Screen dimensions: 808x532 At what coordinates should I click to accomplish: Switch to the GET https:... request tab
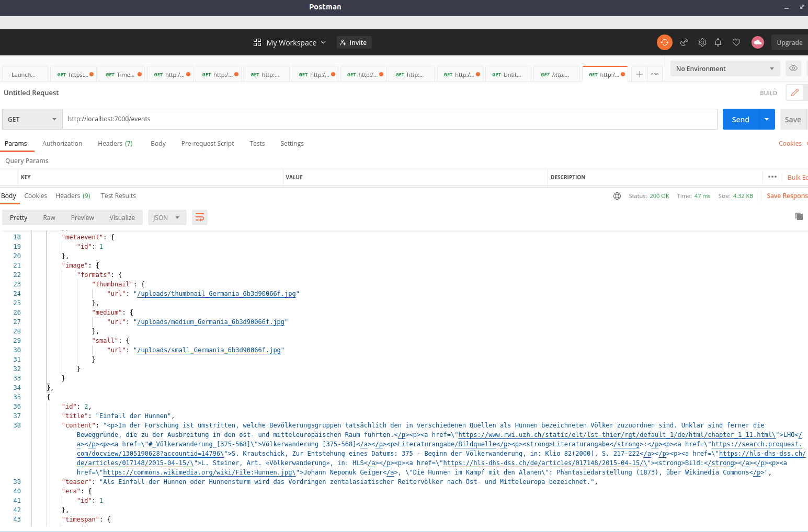point(73,74)
